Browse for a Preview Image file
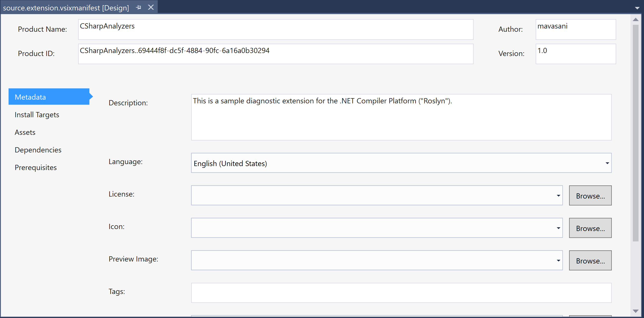Viewport: 644px width, 318px height. pos(590,260)
